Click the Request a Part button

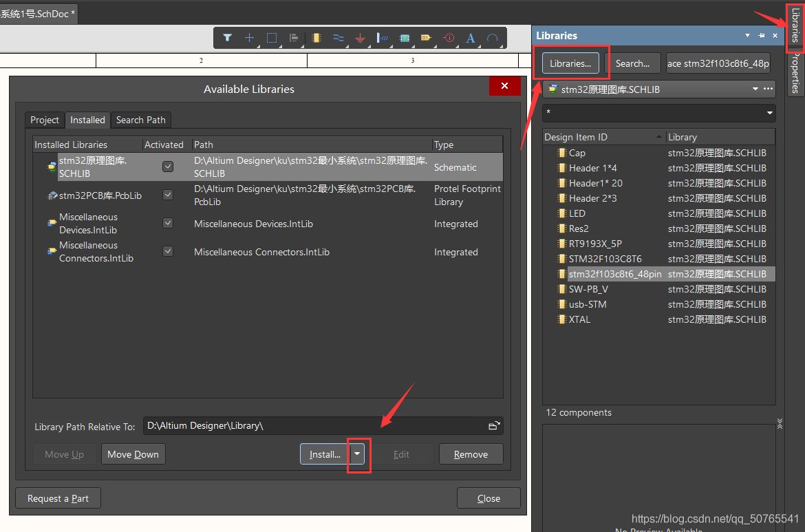tap(58, 498)
